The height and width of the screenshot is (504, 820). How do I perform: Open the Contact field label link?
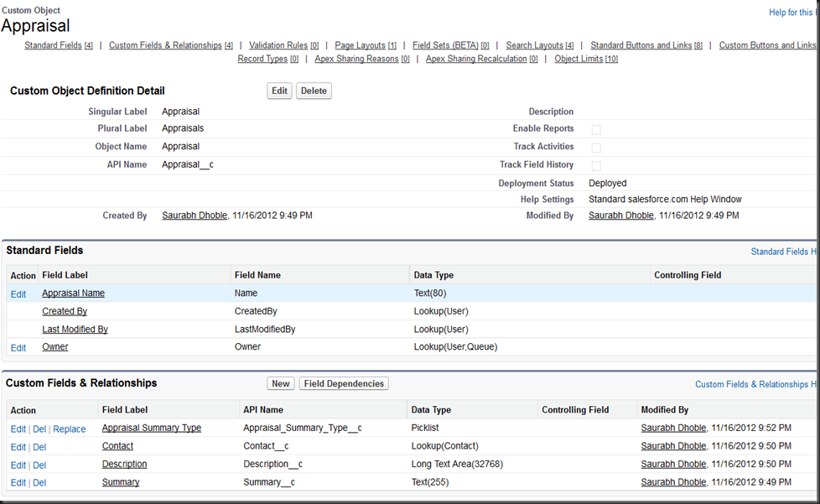coord(117,446)
